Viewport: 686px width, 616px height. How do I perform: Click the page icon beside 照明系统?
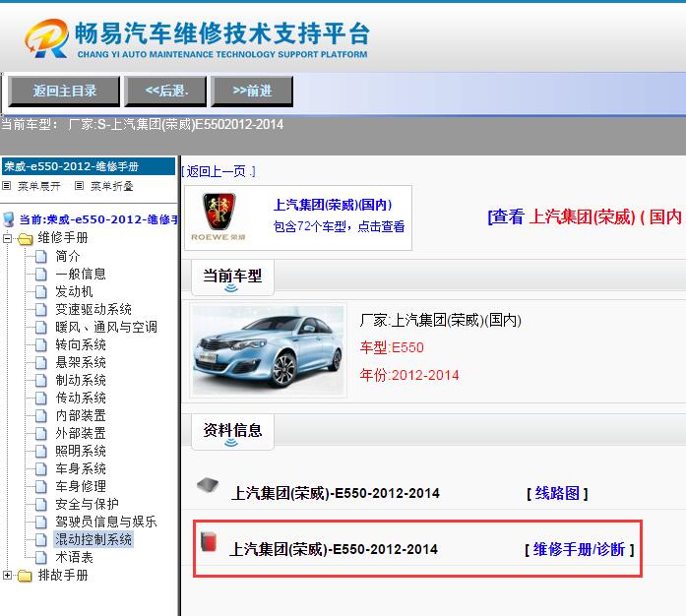(x=41, y=451)
